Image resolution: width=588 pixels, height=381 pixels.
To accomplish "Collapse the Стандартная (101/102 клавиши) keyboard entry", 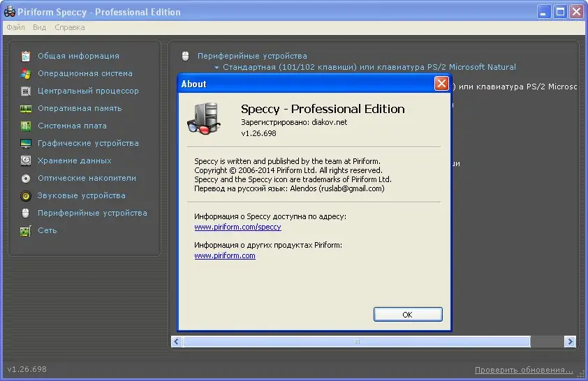I will pyautogui.click(x=216, y=68).
